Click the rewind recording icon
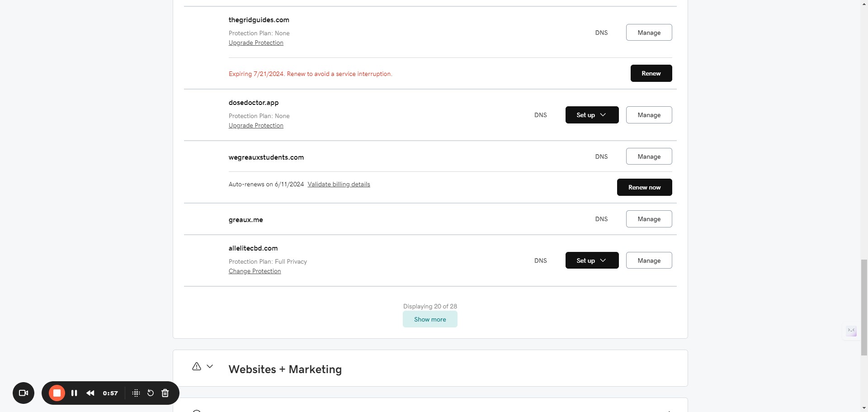Screen dimensions: 868x412 click(x=90, y=393)
